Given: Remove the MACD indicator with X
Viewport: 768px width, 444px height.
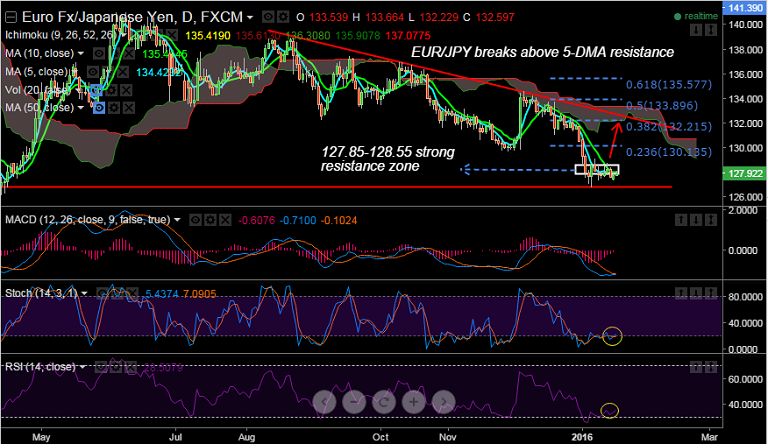Looking at the screenshot, I should pyautogui.click(x=225, y=220).
